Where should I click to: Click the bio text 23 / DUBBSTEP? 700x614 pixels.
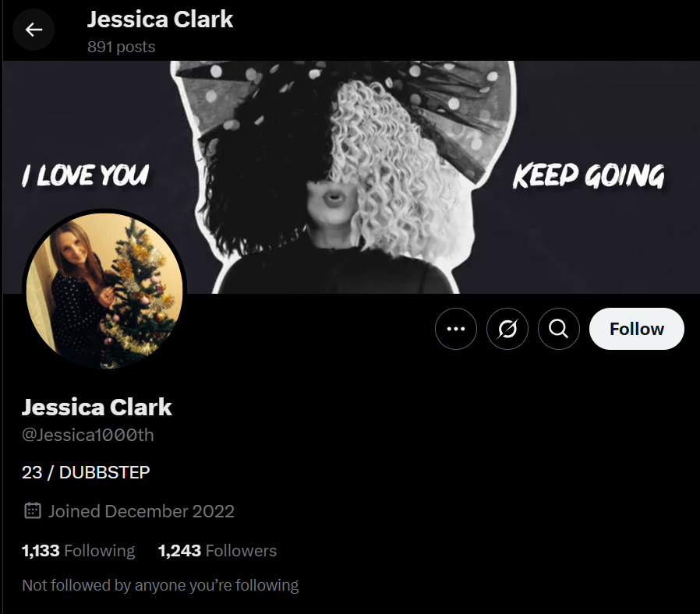tap(86, 472)
